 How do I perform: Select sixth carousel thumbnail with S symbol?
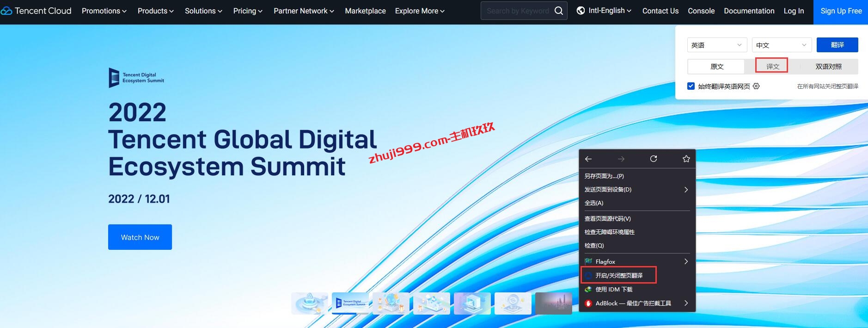pos(513,303)
